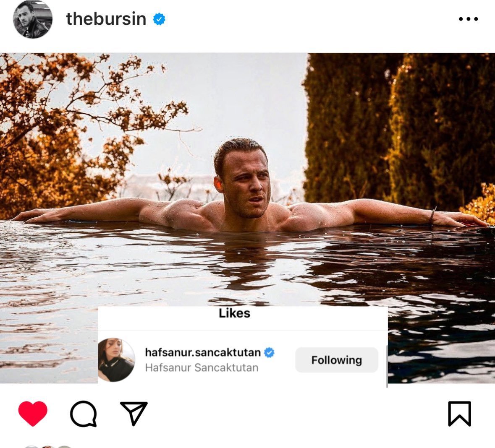Viewport: 495px width, 448px height.
Task: Tap the dark cypress trees in the photo
Action: click(398, 126)
